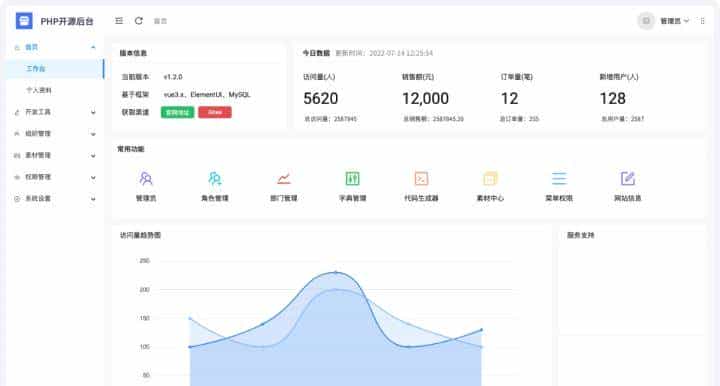
Task: Click the user avatar in the header
Action: tap(646, 21)
